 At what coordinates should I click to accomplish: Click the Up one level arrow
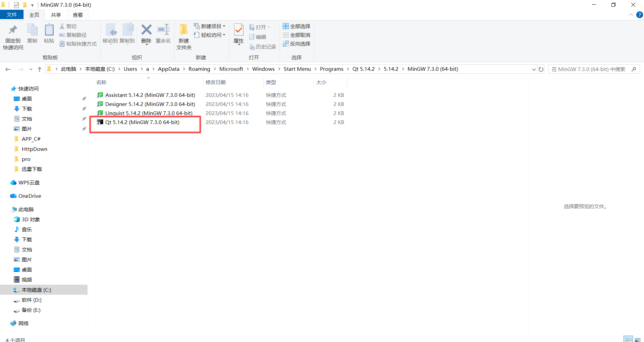40,69
